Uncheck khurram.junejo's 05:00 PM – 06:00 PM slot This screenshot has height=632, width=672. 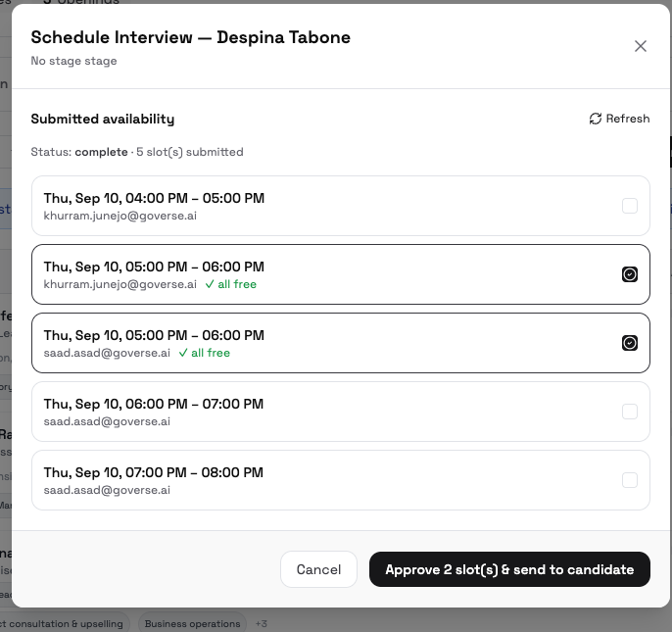pyautogui.click(x=630, y=274)
